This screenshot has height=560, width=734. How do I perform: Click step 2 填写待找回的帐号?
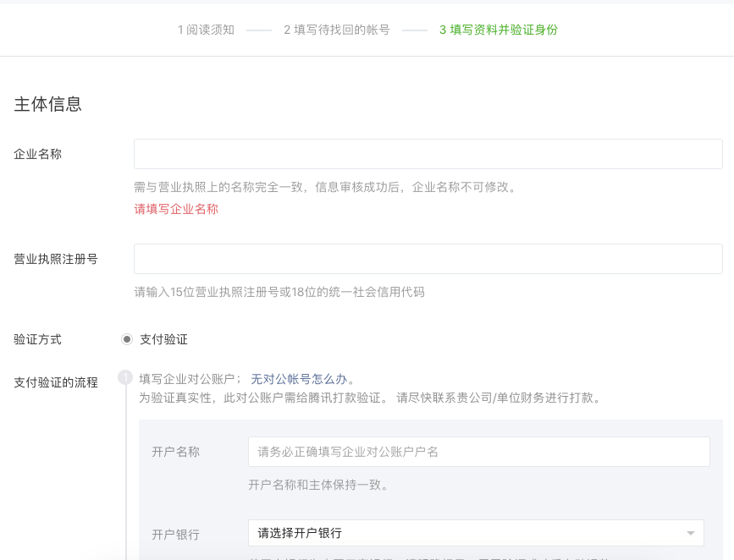click(337, 30)
